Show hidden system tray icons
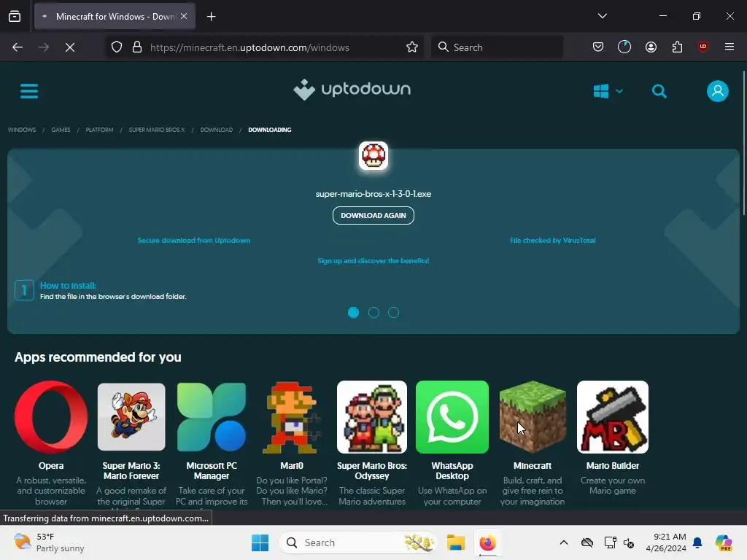747x560 pixels. coord(564,542)
